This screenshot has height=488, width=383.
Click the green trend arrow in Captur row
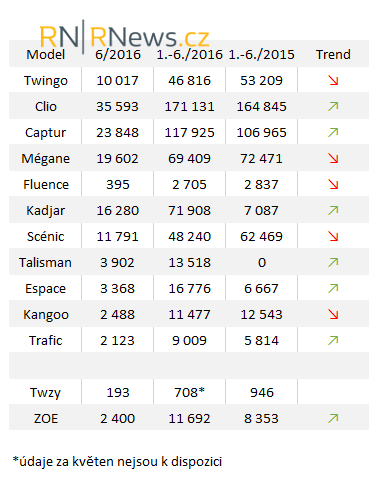coord(333,132)
